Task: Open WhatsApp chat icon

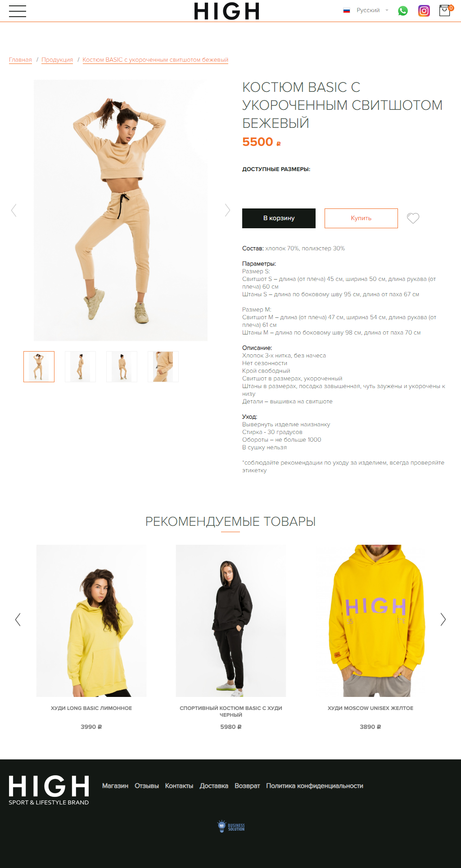Action: [x=403, y=11]
